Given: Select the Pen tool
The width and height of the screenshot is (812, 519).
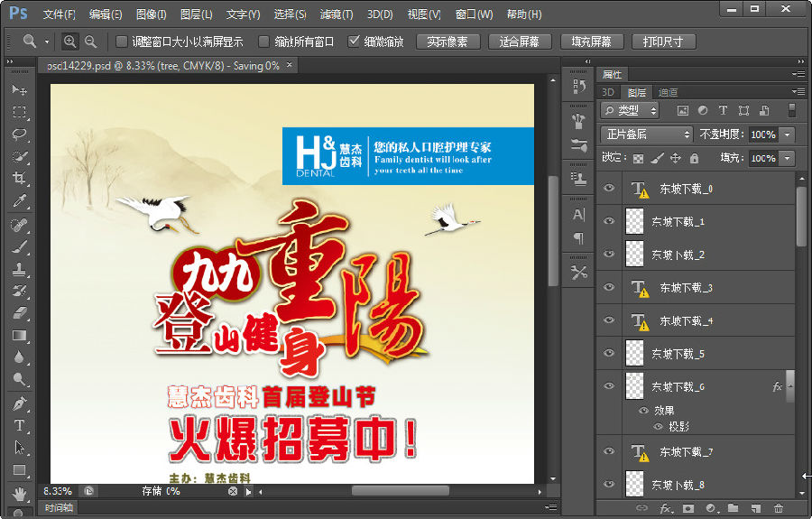Looking at the screenshot, I should tap(20, 403).
